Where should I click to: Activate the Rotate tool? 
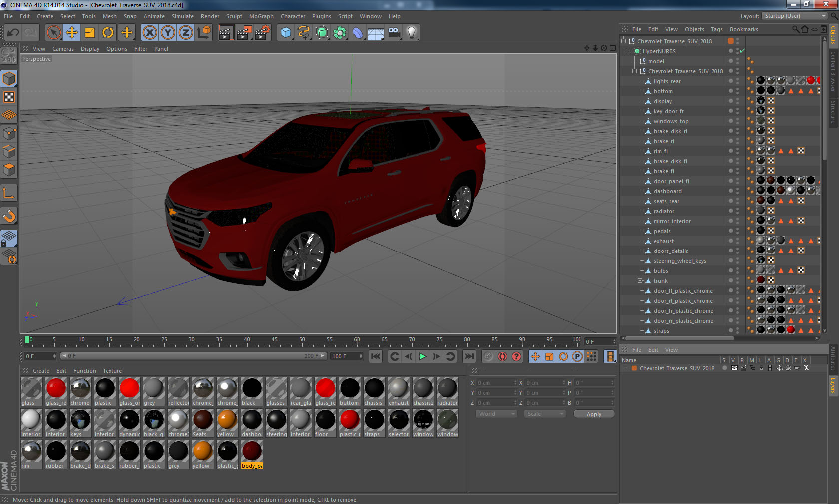(108, 33)
